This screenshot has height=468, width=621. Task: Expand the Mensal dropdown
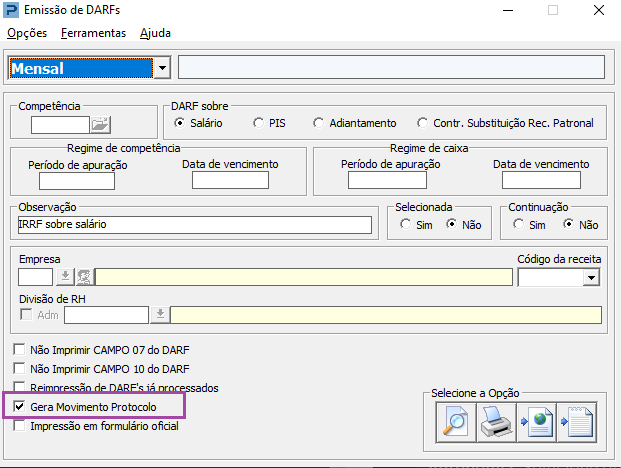coord(162,68)
